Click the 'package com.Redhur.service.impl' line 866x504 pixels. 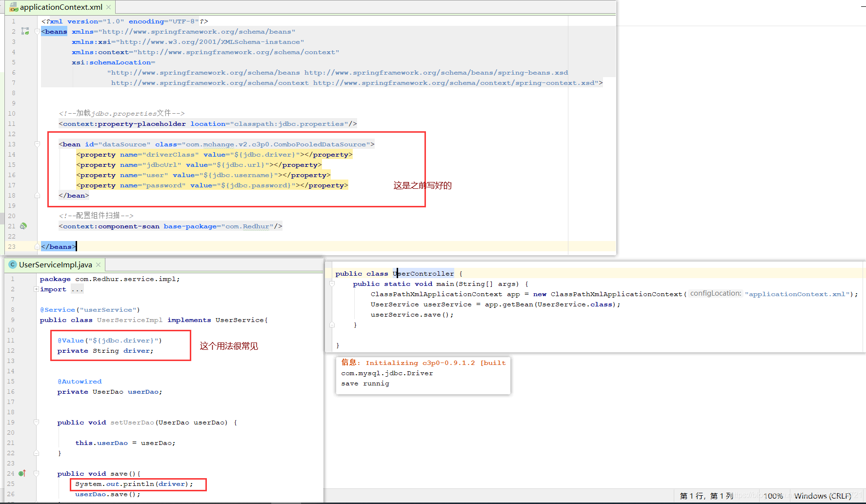110,279
